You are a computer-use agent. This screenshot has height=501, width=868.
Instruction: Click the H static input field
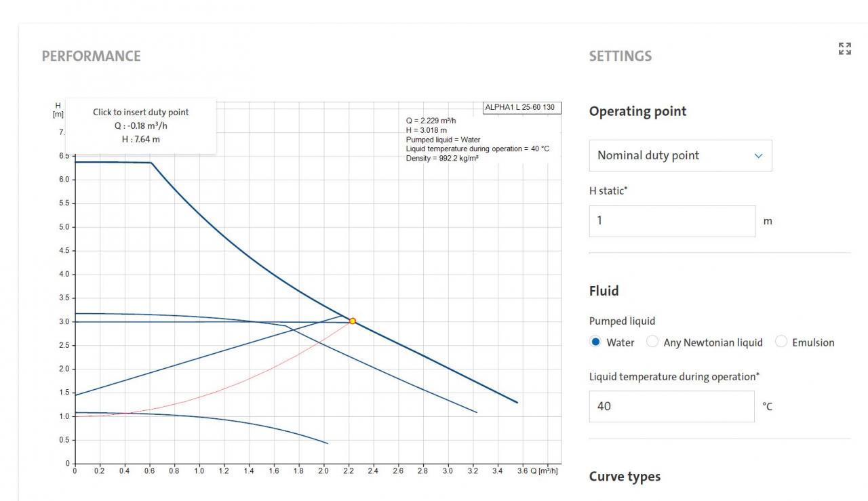click(671, 221)
